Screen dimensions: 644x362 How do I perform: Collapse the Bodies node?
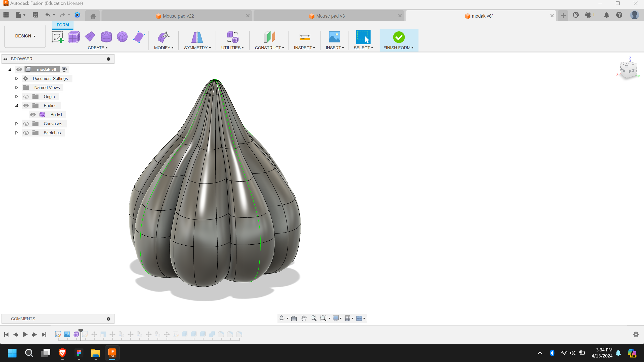17,106
